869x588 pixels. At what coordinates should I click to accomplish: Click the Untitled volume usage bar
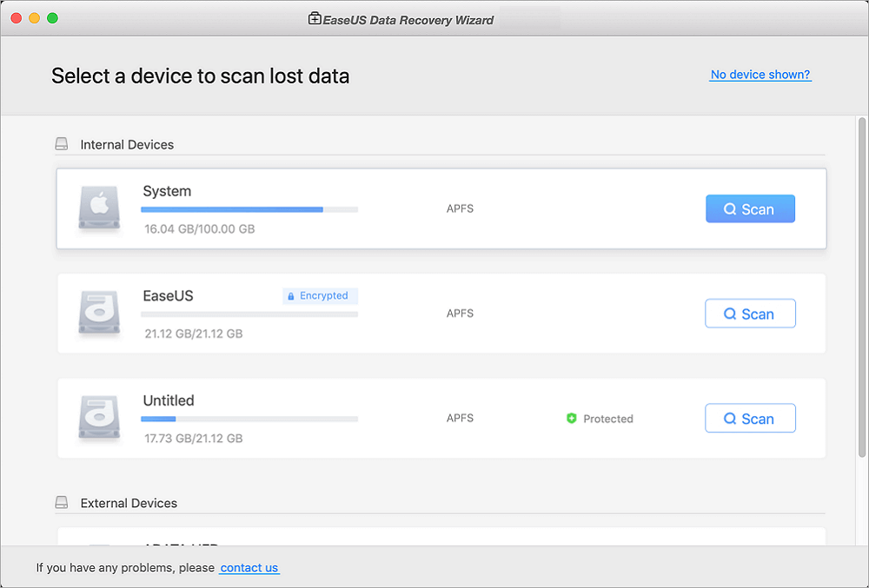pyautogui.click(x=249, y=419)
